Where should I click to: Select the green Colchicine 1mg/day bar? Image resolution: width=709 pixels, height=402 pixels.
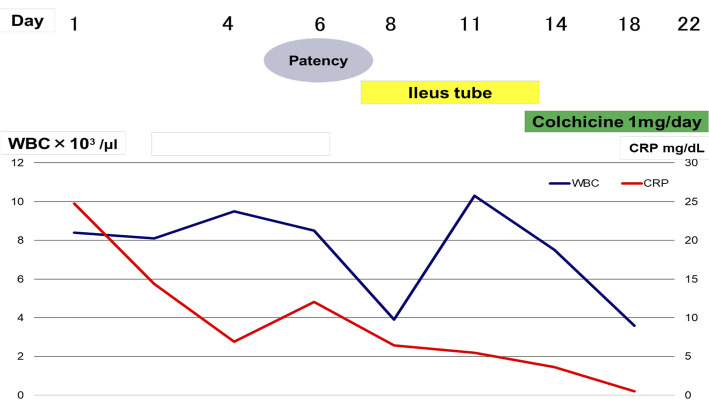(x=616, y=122)
